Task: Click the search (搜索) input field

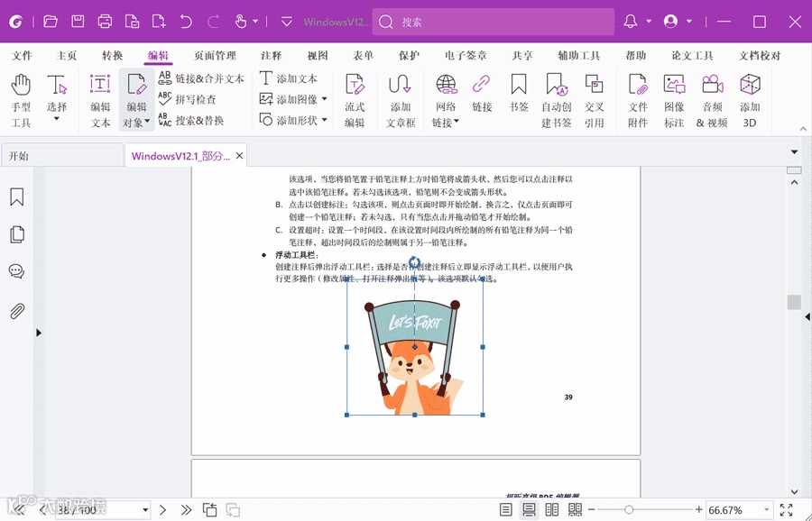Action: 493,22
